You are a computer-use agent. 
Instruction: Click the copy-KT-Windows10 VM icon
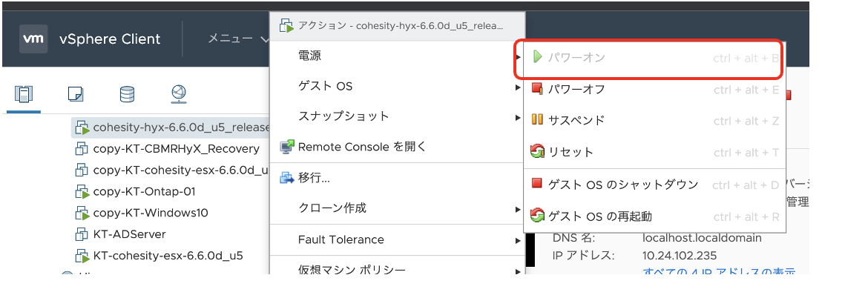[x=82, y=213]
